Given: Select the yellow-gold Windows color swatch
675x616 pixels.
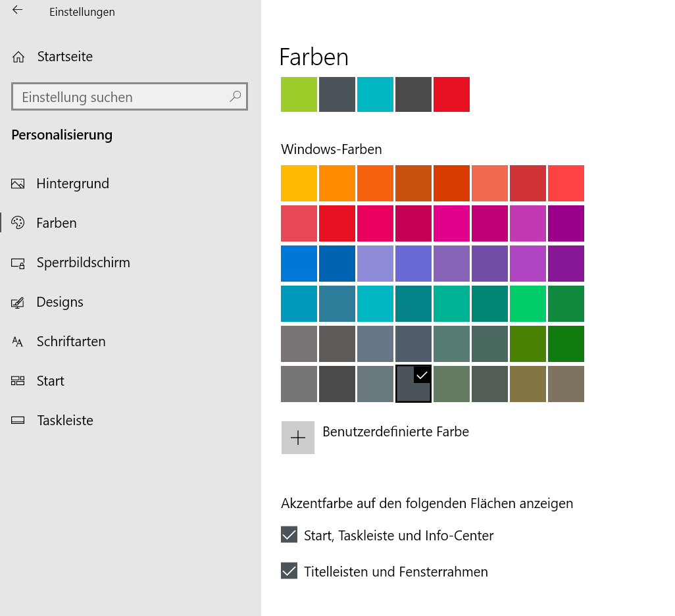Looking at the screenshot, I should [x=299, y=183].
